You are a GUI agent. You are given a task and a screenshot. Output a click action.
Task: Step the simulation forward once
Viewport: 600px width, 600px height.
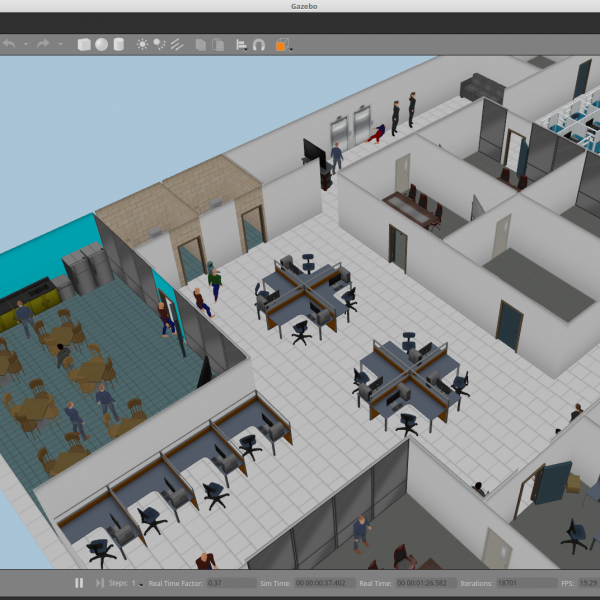[x=99, y=582]
